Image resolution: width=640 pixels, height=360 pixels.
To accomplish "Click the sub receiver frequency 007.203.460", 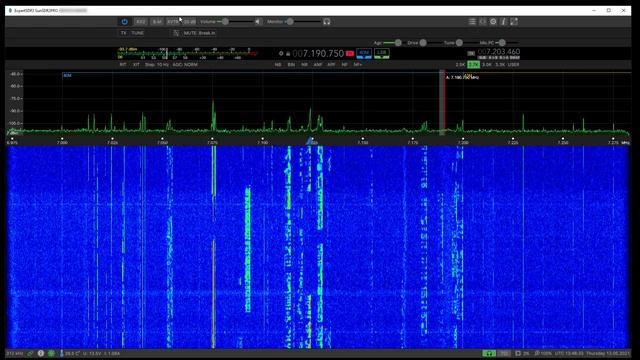I will coord(499,52).
